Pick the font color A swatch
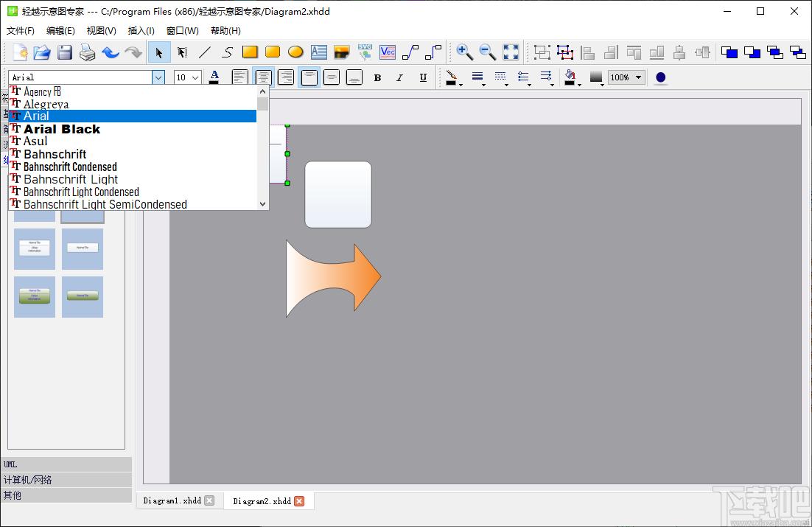This screenshot has height=527, width=812. coord(214,77)
